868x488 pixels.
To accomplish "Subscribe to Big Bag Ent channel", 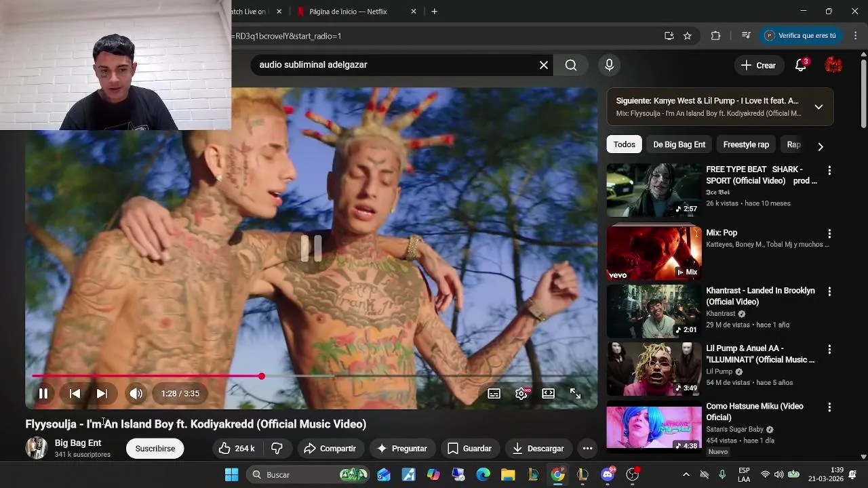I will tap(155, 449).
